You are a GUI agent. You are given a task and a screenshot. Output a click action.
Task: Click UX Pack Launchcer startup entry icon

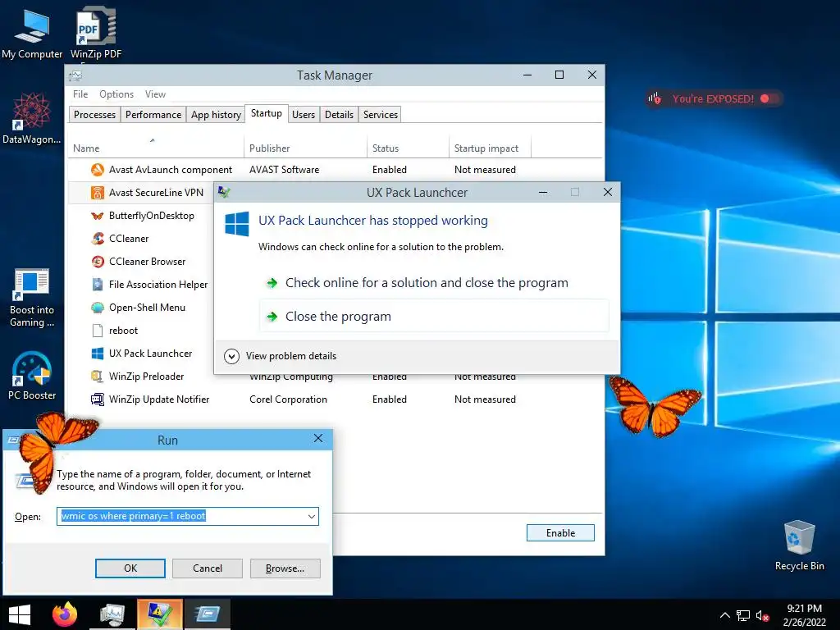tap(98, 354)
